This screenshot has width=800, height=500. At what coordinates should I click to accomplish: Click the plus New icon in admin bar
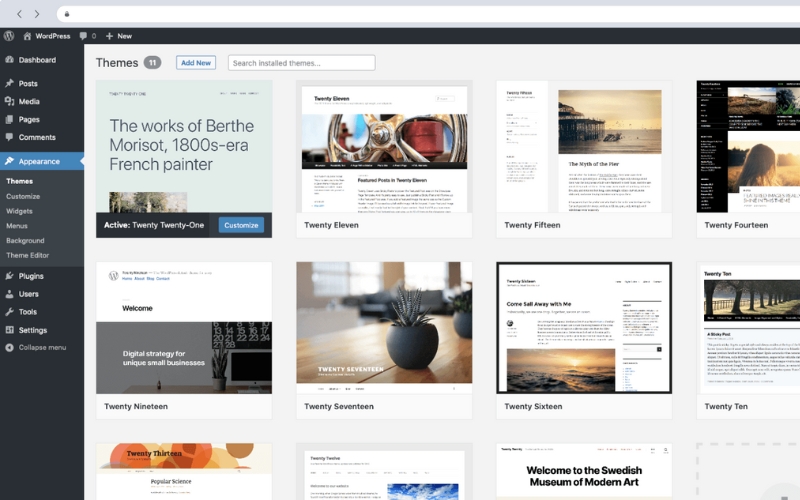(109, 36)
